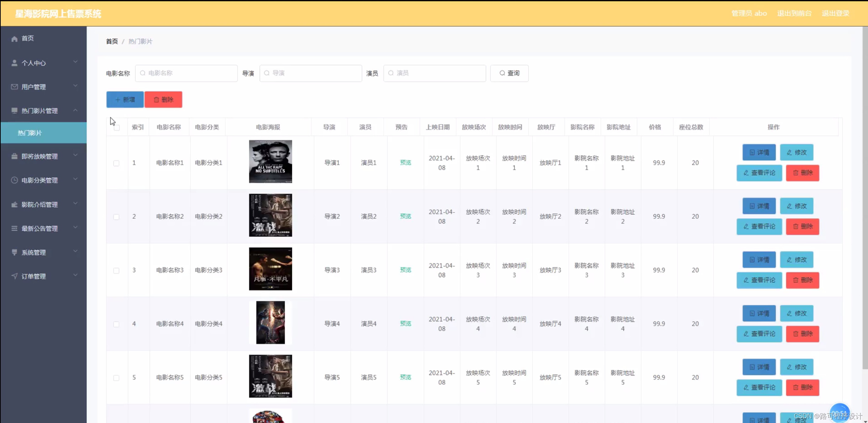
Task: Click the envelope icon beside 用户管理
Action: (14, 87)
